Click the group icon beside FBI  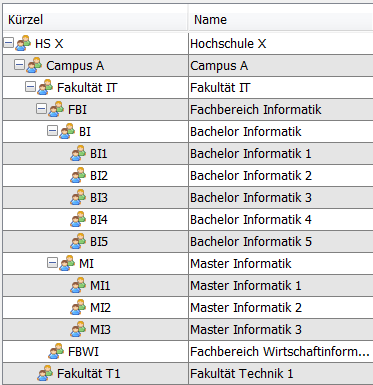pyautogui.click(x=56, y=109)
